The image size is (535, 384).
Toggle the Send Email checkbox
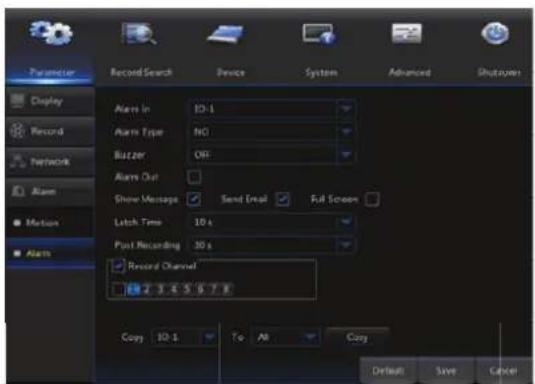(283, 199)
